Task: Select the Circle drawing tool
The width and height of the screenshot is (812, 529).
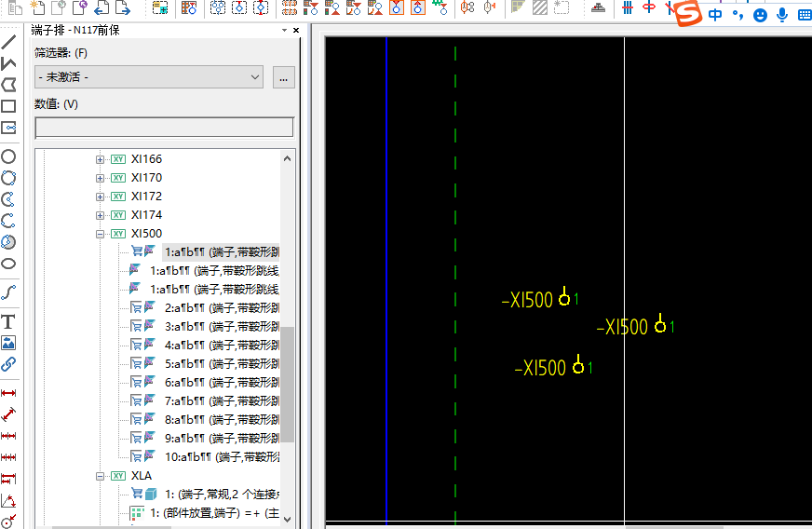Action: (8, 156)
